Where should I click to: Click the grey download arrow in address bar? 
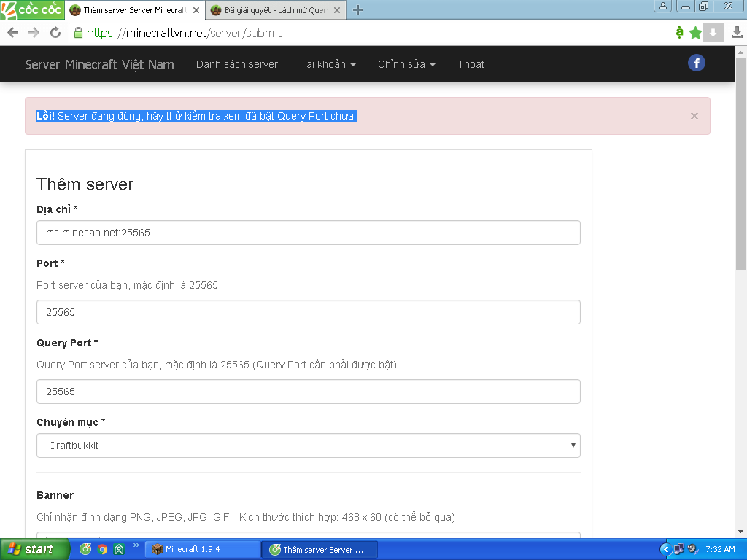point(713,33)
